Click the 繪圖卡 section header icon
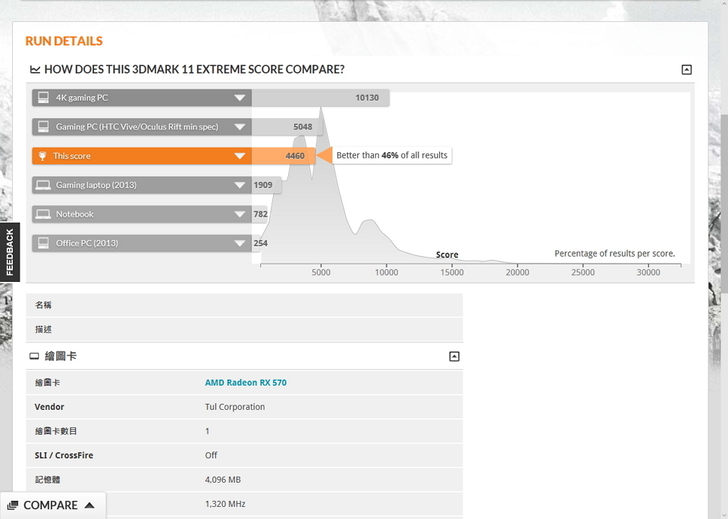Image resolution: width=728 pixels, height=519 pixels. pyautogui.click(x=35, y=356)
